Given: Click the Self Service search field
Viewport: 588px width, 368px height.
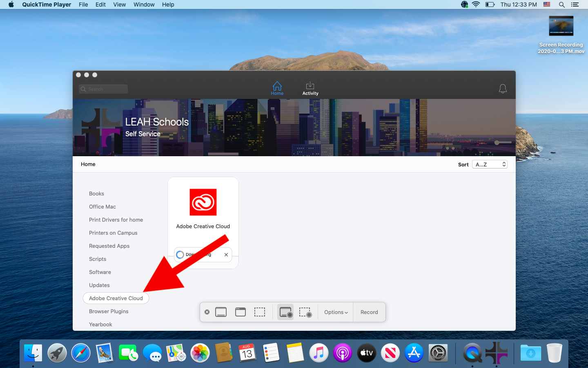Looking at the screenshot, I should click(x=103, y=89).
